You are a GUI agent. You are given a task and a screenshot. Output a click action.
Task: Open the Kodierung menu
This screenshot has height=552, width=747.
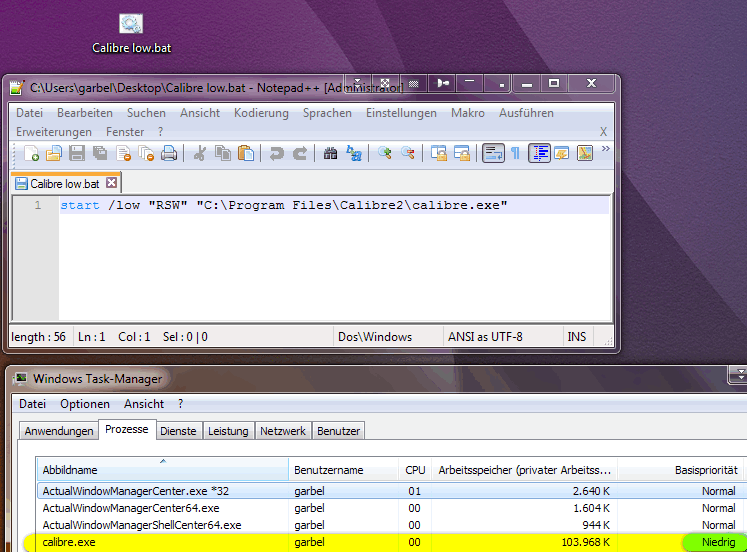pyautogui.click(x=261, y=113)
